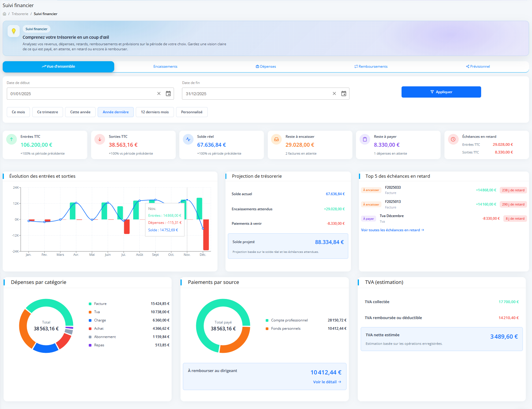Open the start date calendar picker
Viewport: 532px width, 409px height.
[168, 93]
